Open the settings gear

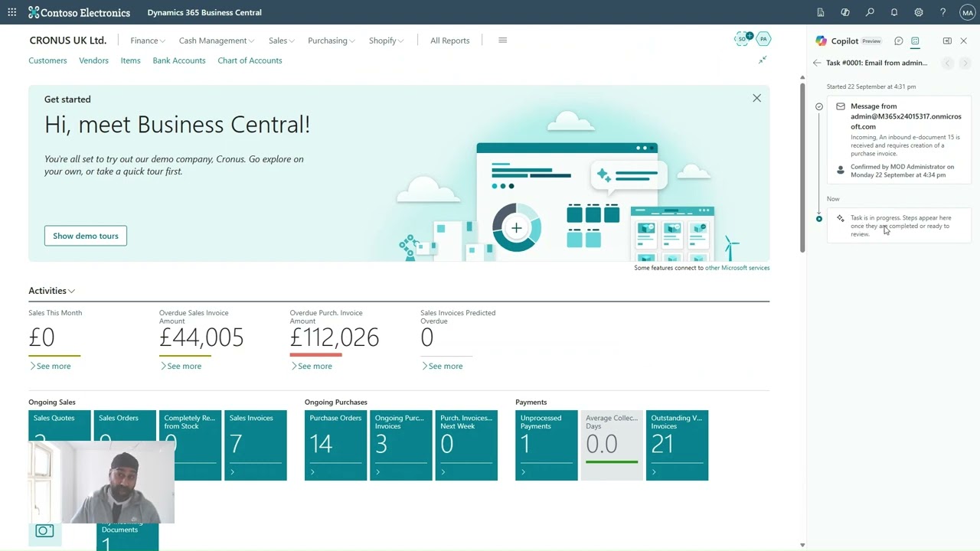click(919, 12)
